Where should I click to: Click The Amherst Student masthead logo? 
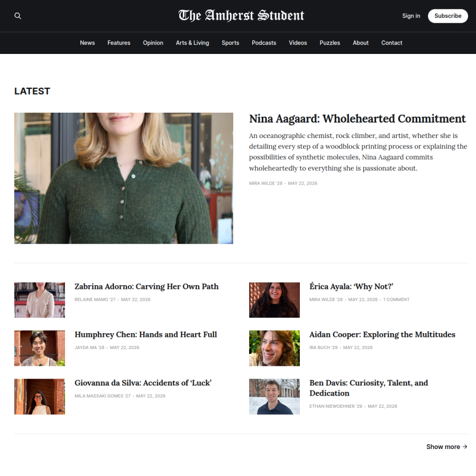point(241,15)
